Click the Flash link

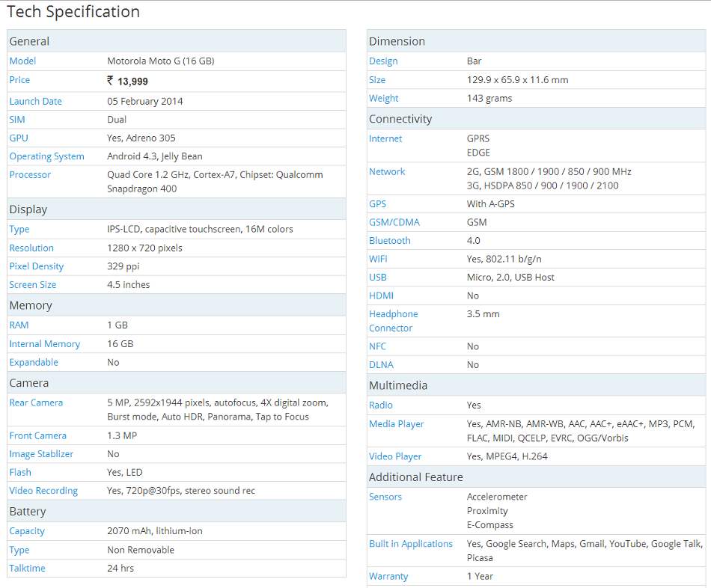pos(20,472)
